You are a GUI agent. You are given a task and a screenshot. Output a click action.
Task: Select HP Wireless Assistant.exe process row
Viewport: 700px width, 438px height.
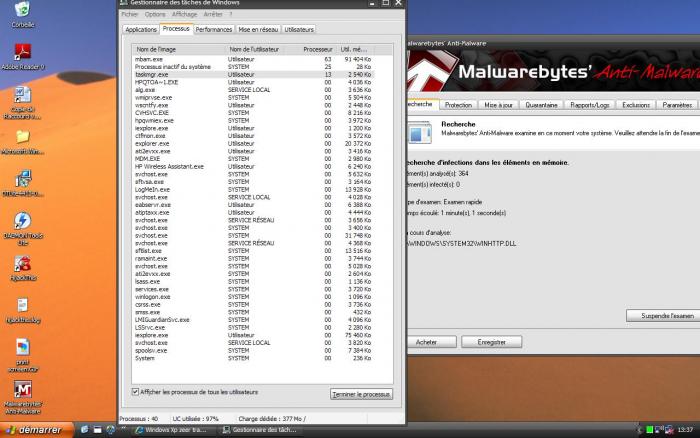click(253, 167)
